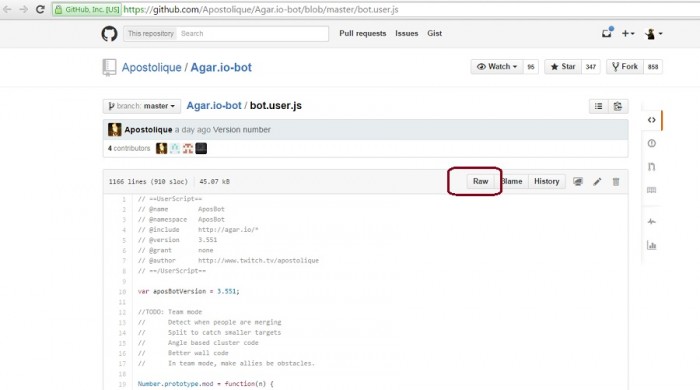The image size is (700, 390).
Task: Click the 'Number.prototype.mod' code line
Action: [205, 384]
